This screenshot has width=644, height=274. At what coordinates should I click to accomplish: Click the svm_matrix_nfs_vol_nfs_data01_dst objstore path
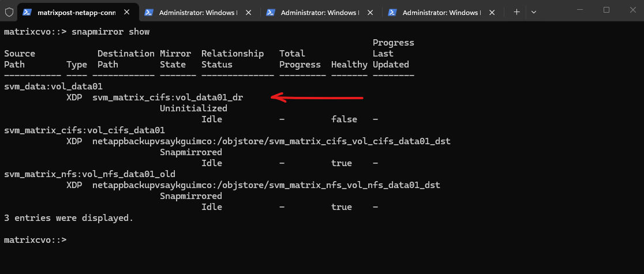click(266, 185)
